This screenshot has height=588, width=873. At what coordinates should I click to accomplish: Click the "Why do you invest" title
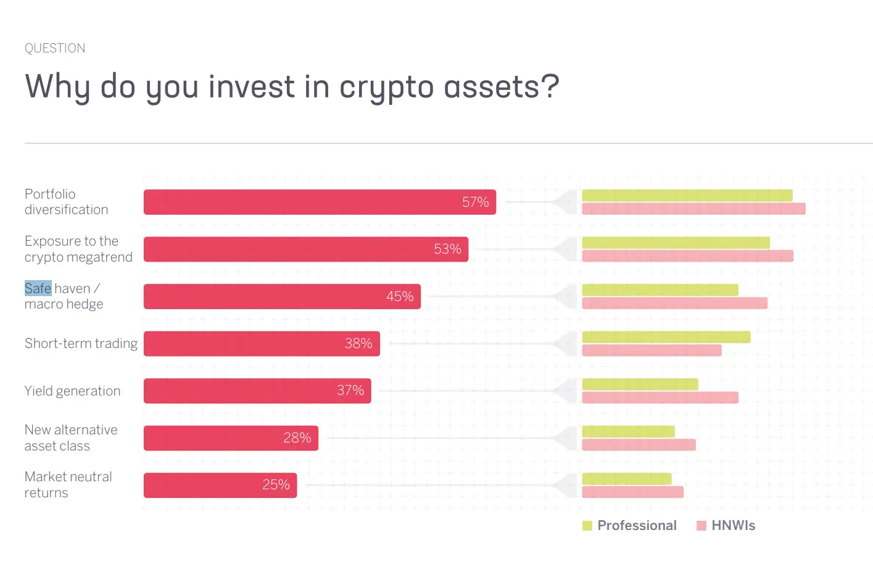pos(292,86)
